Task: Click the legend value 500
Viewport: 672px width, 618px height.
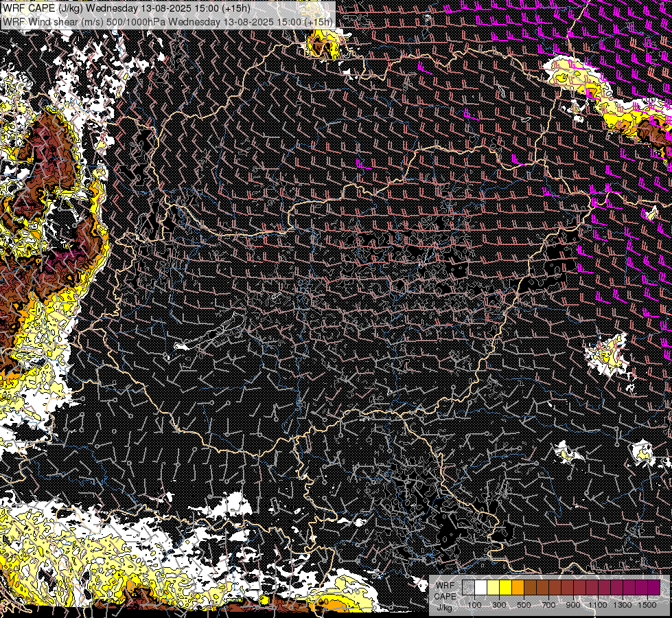Action: pyautogui.click(x=524, y=605)
